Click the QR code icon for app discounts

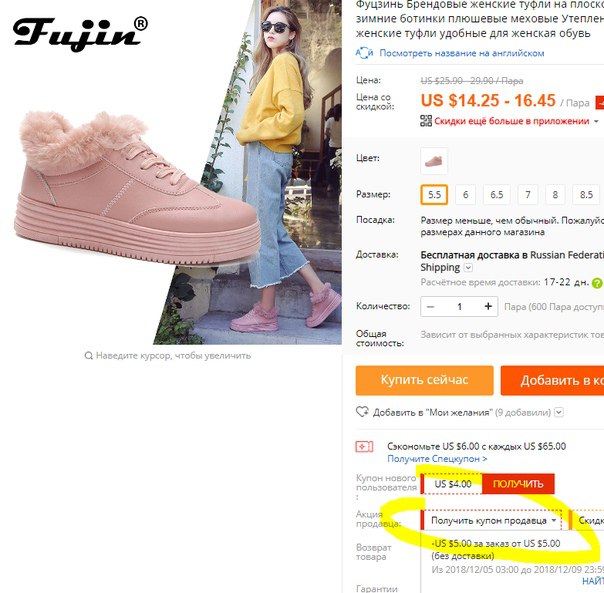pyautogui.click(x=426, y=121)
